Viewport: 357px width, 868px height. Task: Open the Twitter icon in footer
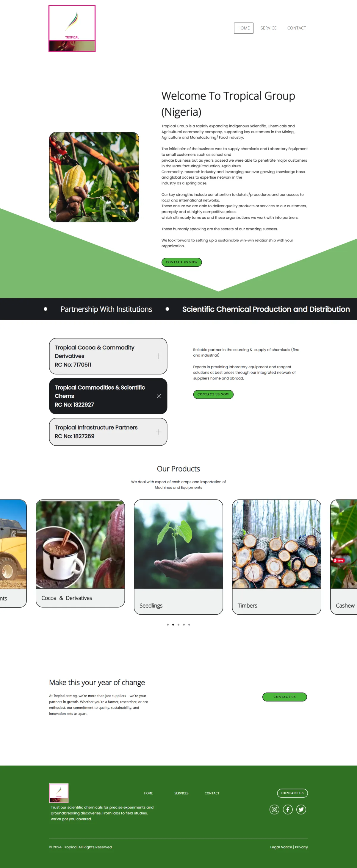[x=301, y=809]
